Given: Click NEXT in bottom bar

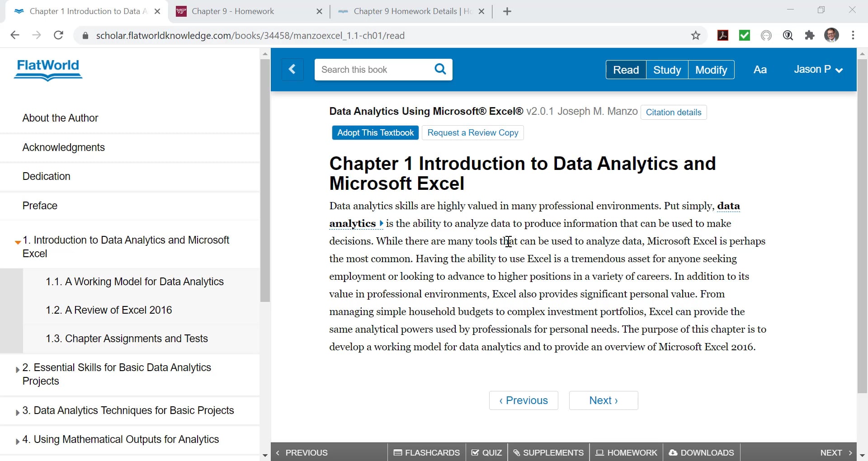Looking at the screenshot, I should 836,452.
